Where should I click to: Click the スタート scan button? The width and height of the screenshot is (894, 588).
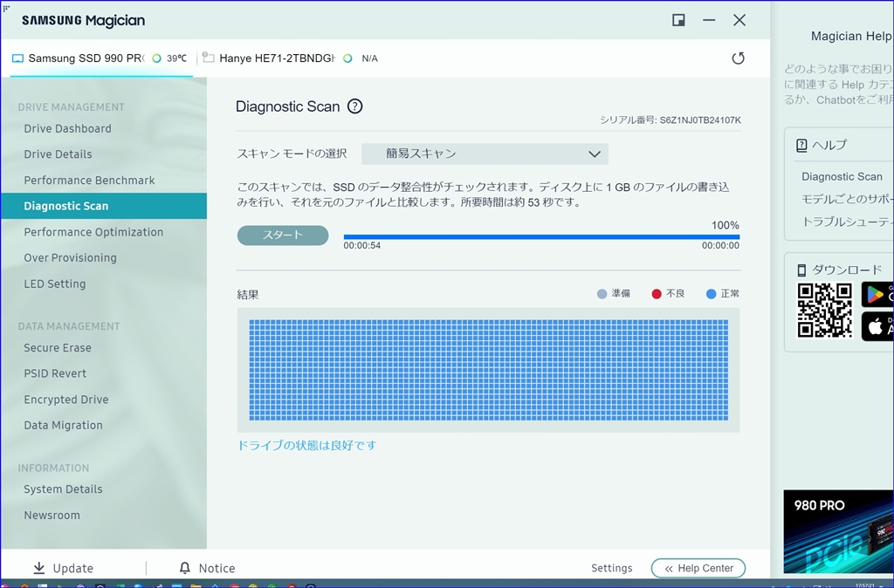tap(283, 236)
